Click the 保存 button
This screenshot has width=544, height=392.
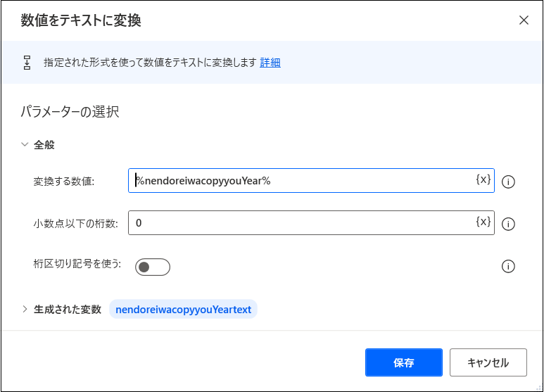tap(404, 362)
